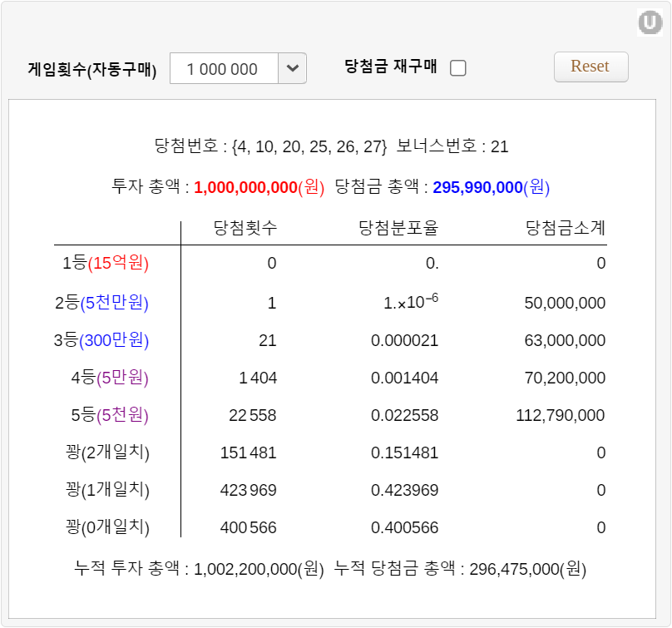Click the 2등(5천만원) row label
Viewport: 672px width, 628px height.
click(101, 303)
